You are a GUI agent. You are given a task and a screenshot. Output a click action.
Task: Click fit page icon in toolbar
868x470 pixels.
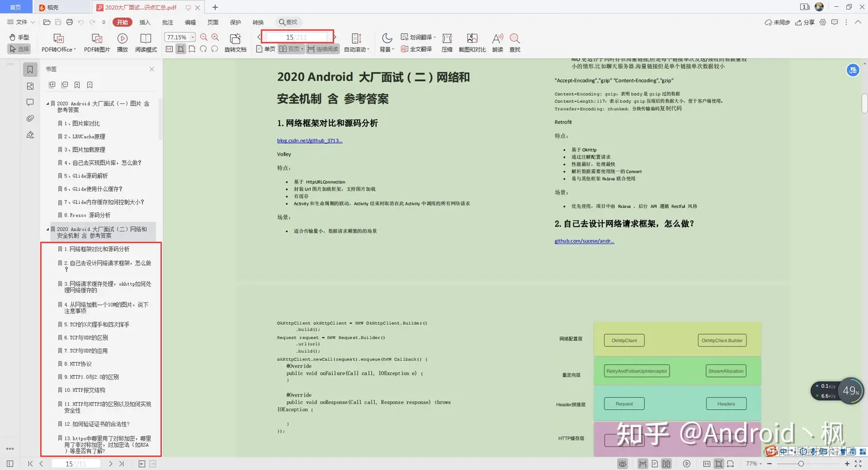point(181,49)
